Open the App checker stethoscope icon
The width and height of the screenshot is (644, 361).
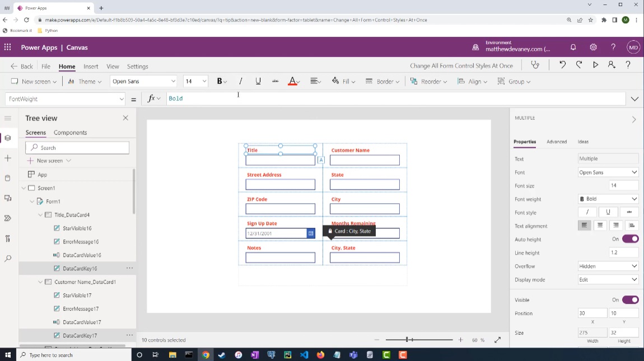(x=535, y=65)
